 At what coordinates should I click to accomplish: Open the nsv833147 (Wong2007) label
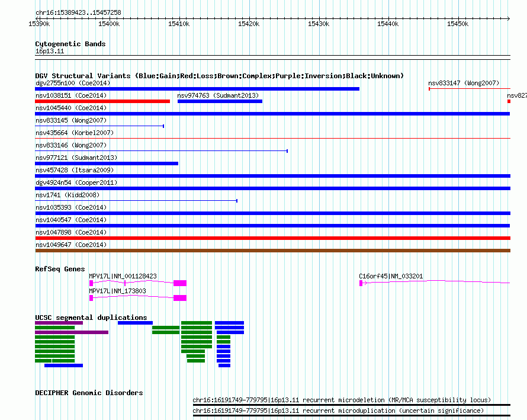pos(464,83)
